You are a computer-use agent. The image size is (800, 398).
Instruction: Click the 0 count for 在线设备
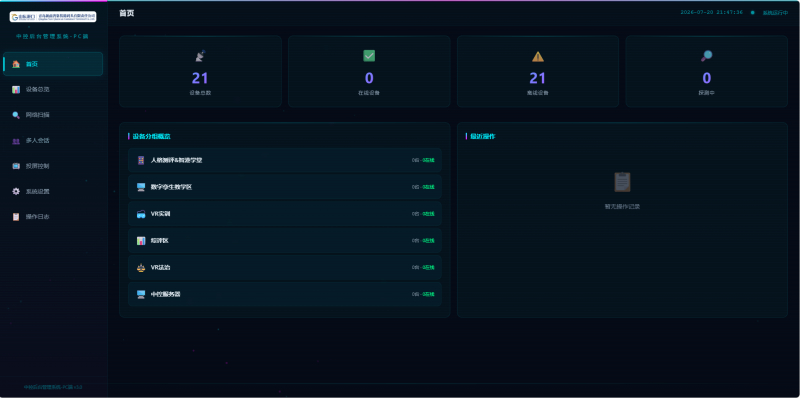pos(369,78)
